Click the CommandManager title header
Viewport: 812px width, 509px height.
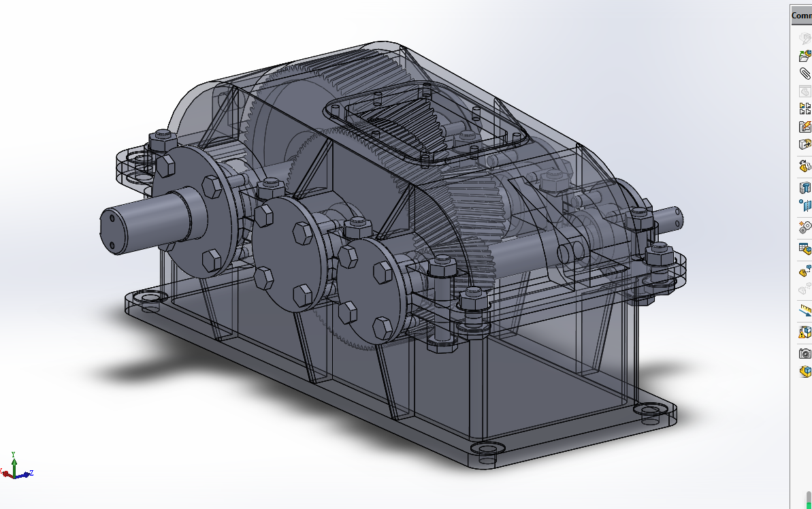click(800, 16)
